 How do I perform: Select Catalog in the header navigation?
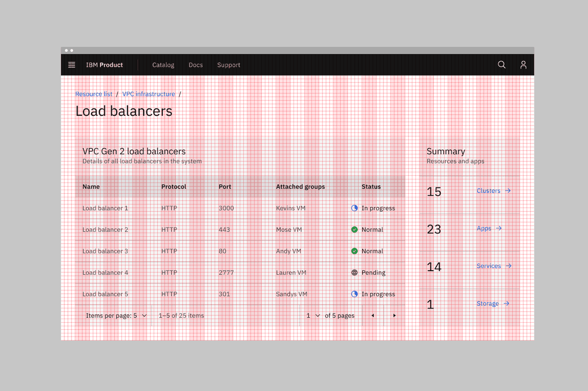coord(163,65)
